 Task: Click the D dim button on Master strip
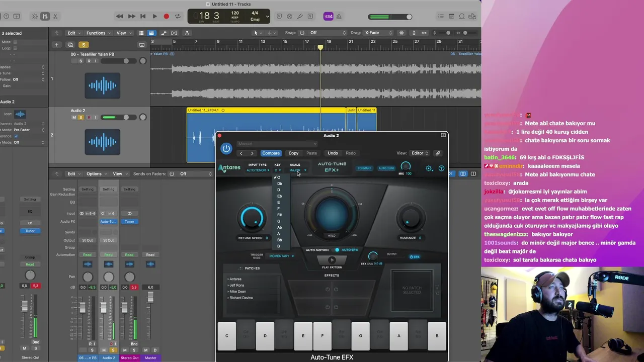(x=155, y=350)
